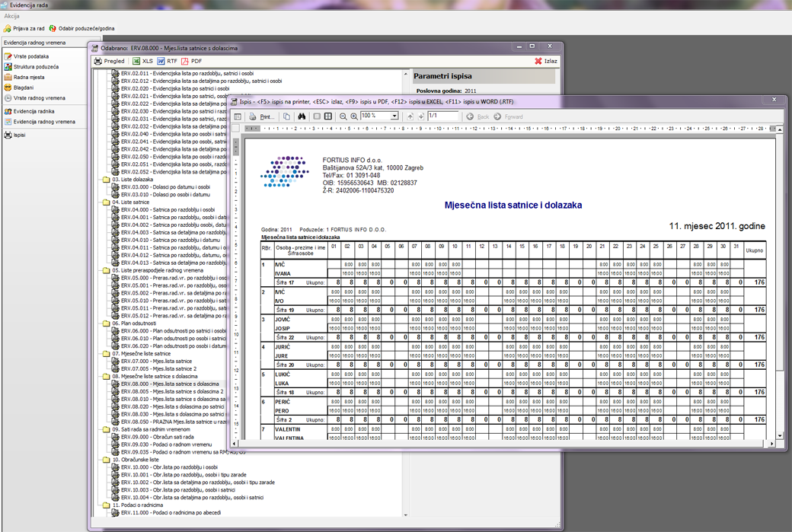The height and width of the screenshot is (532, 792).
Task: Select 08. Mjesečne liste satnice s dolascima folder
Action: (x=155, y=376)
